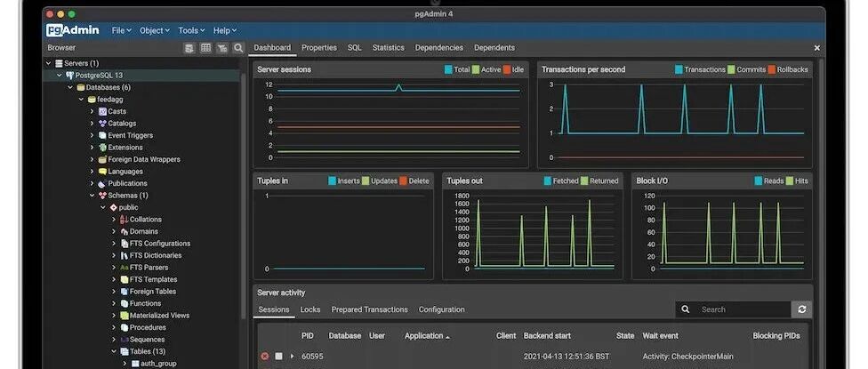Collapse the Databases (6) node
The width and height of the screenshot is (868, 369).
(x=70, y=87)
